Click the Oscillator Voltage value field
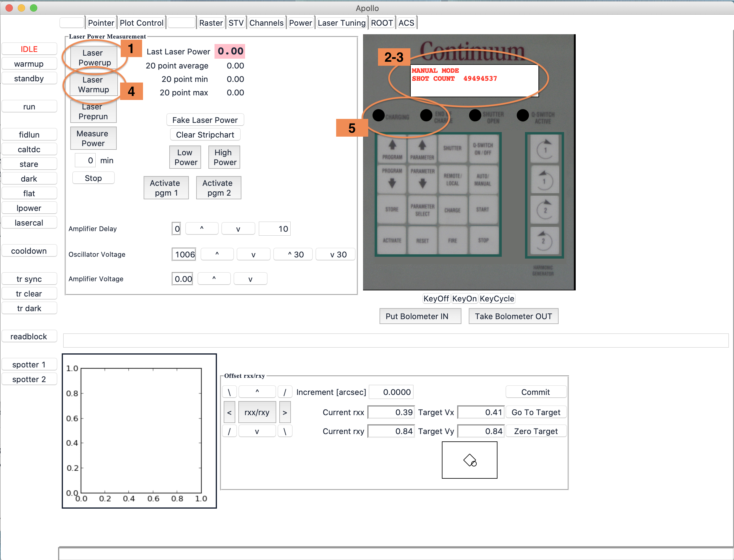This screenshot has width=734, height=560. coord(184,254)
